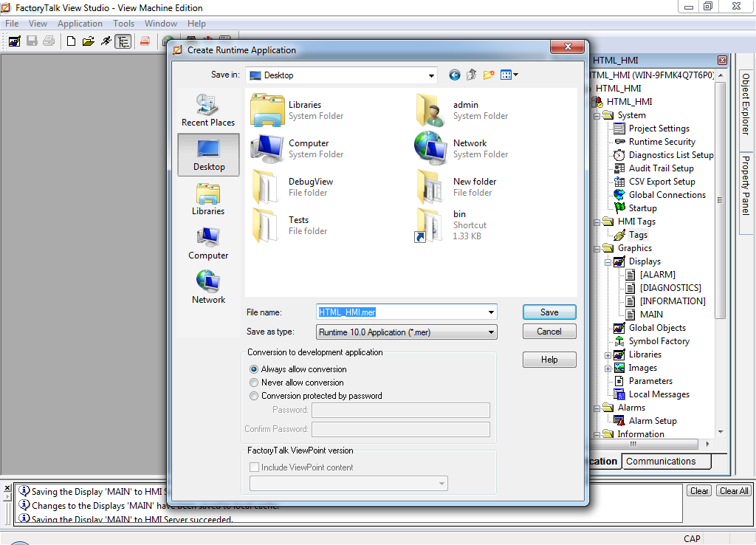Open the Application menu
756x545 pixels.
point(80,24)
